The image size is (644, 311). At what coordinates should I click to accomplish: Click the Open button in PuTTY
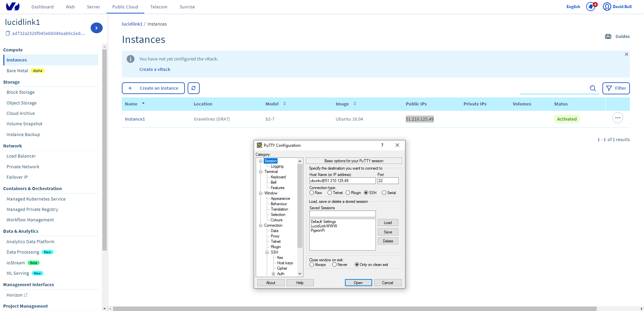pyautogui.click(x=358, y=283)
